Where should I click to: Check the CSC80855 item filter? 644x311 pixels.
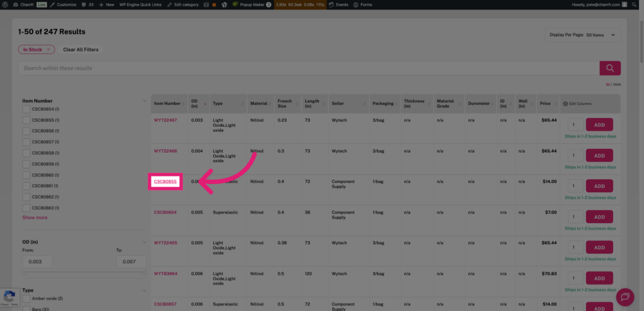26,120
